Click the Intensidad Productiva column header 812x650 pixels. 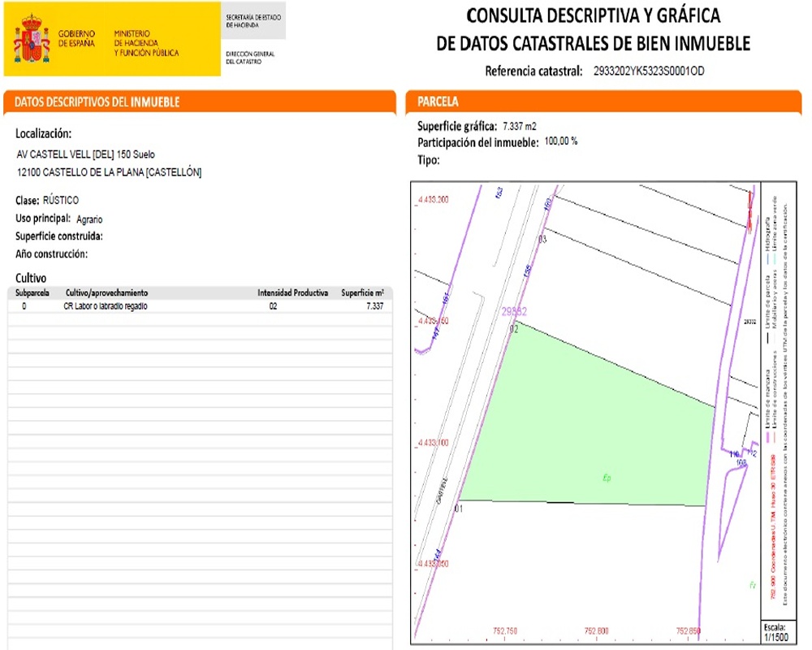(292, 292)
